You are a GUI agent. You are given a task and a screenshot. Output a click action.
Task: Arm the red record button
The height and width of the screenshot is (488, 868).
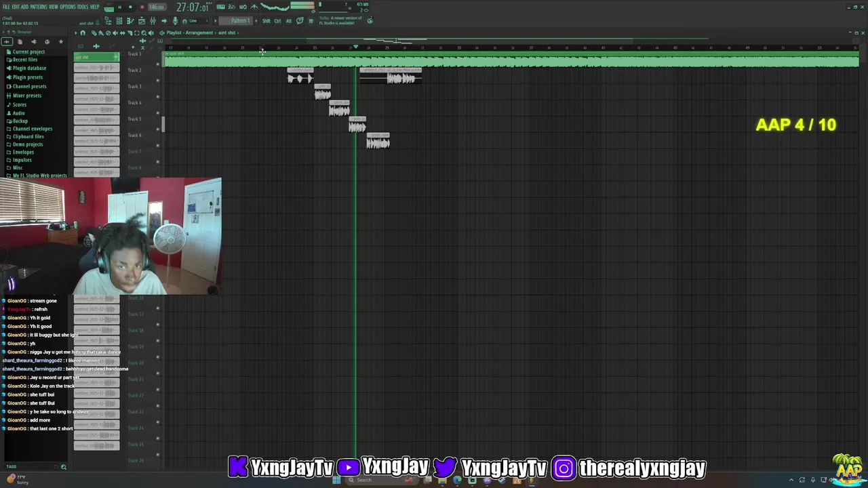tap(142, 7)
